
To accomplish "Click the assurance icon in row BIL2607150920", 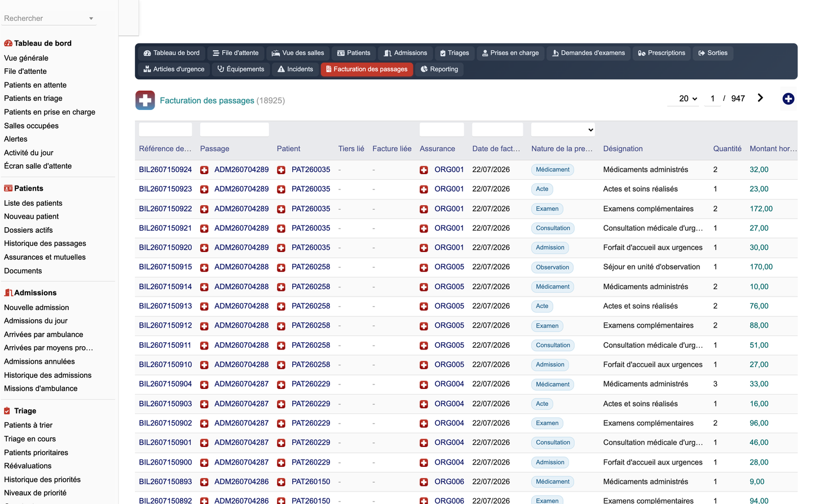I will [x=424, y=248].
